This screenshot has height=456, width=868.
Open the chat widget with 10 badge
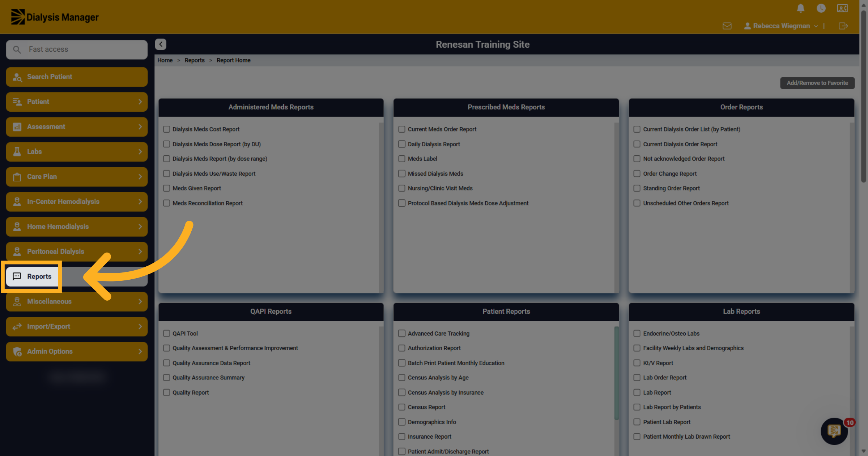point(834,431)
